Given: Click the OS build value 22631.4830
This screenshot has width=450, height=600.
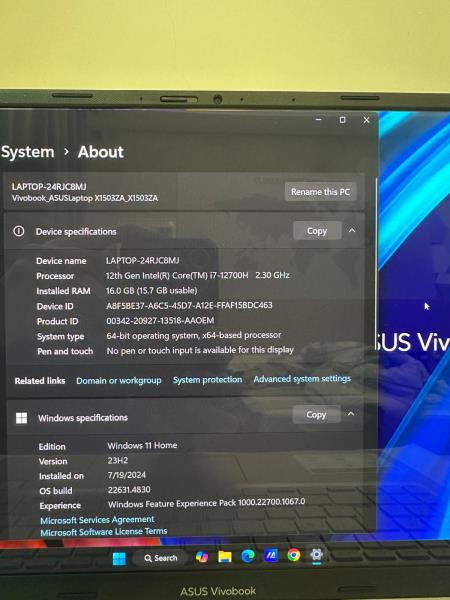Looking at the screenshot, I should click(x=129, y=490).
